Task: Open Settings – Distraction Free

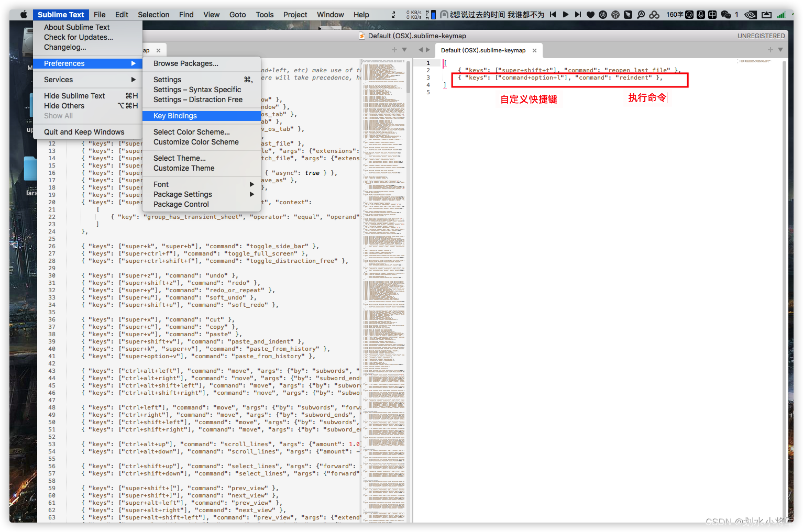Action: [202, 99]
